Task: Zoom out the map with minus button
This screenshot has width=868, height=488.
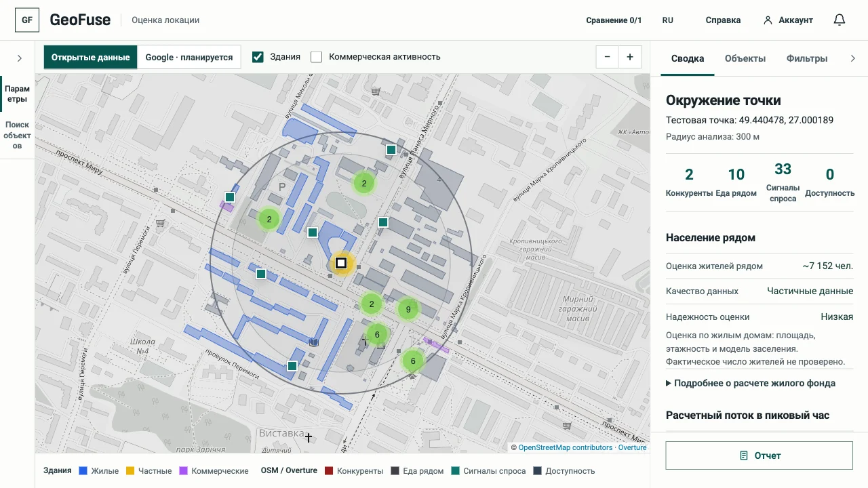Action: (607, 57)
